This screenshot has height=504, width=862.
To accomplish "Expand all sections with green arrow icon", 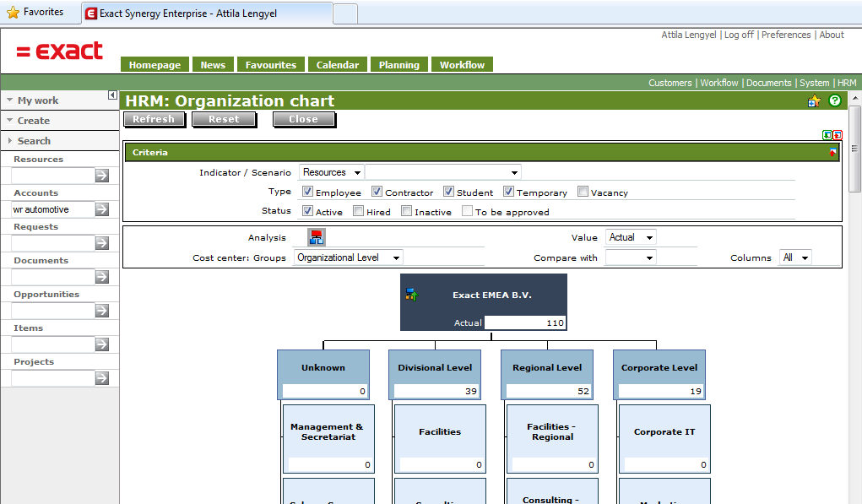I will point(827,135).
